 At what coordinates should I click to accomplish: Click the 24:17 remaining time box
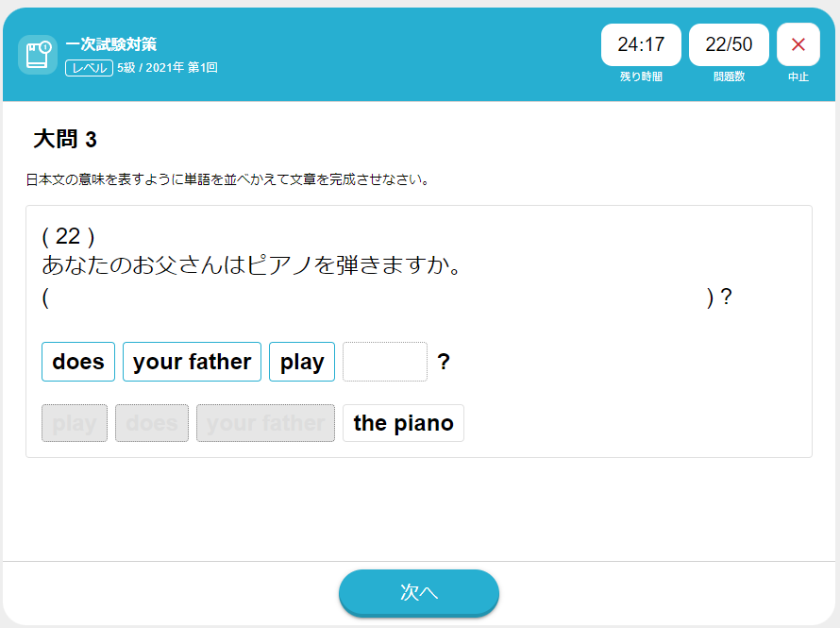pos(641,44)
